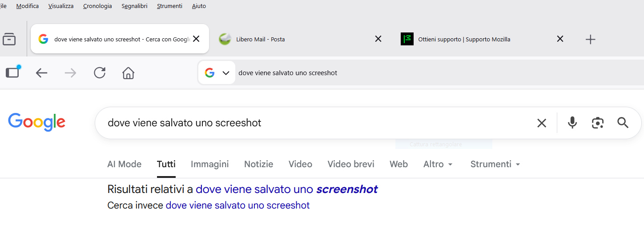Select the Immagini results tab

pyautogui.click(x=209, y=164)
